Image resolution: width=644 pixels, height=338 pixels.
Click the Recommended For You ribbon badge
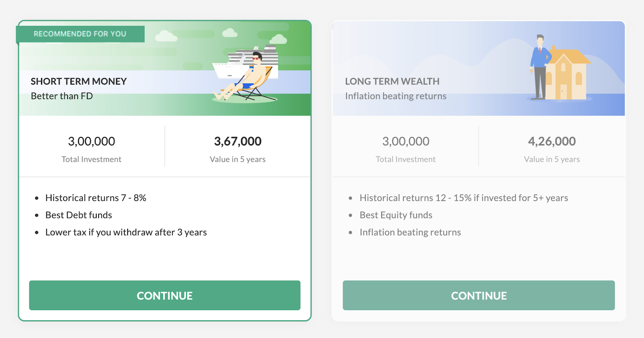(x=80, y=34)
